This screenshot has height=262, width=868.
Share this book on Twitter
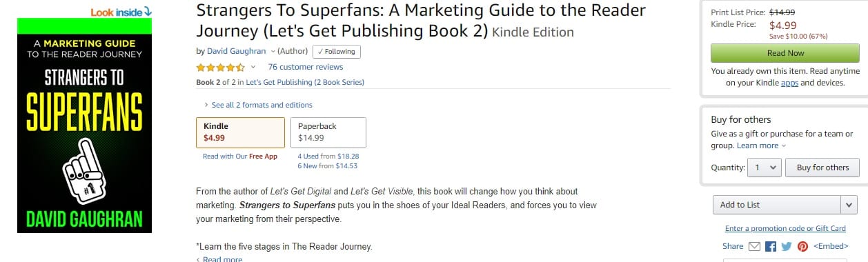click(x=787, y=246)
